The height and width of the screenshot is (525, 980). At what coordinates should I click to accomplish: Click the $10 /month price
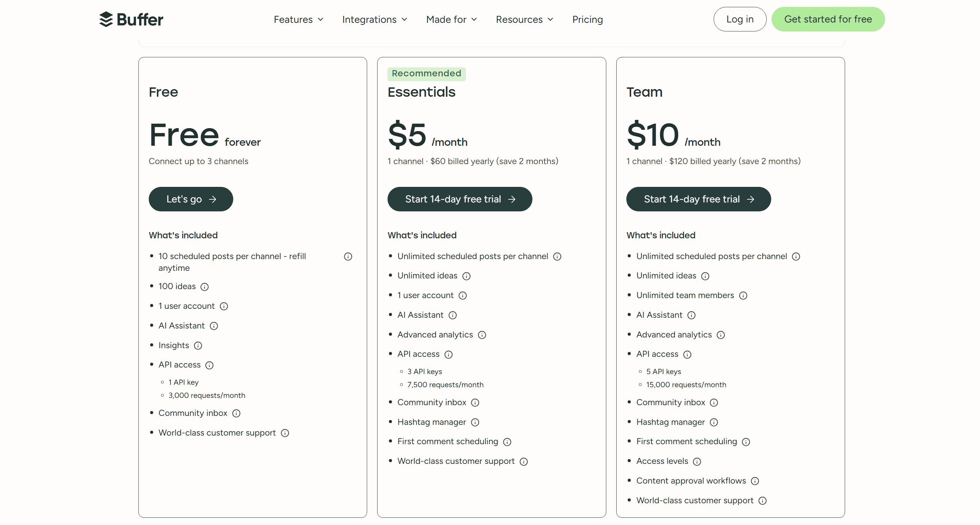click(x=673, y=134)
